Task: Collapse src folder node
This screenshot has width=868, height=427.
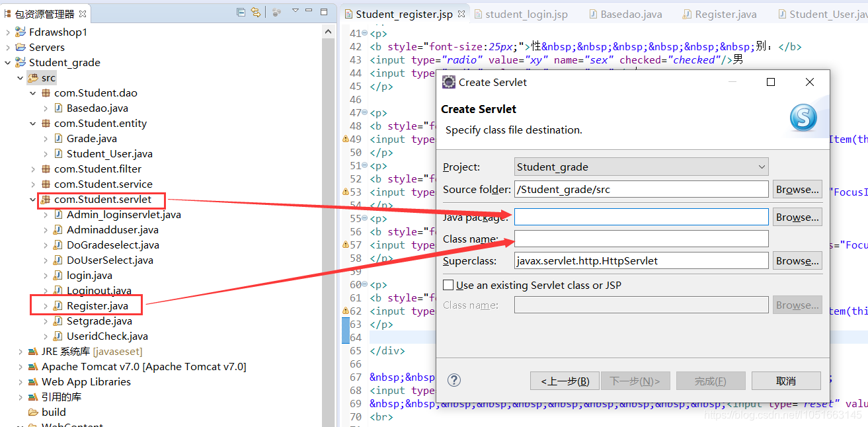Action: tap(20, 77)
